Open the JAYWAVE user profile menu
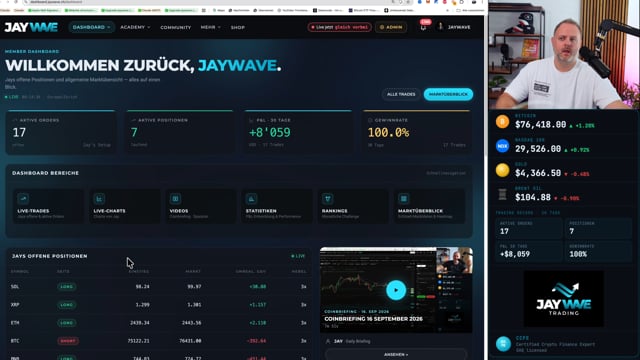Screen dimensions: 640x360 454,27
